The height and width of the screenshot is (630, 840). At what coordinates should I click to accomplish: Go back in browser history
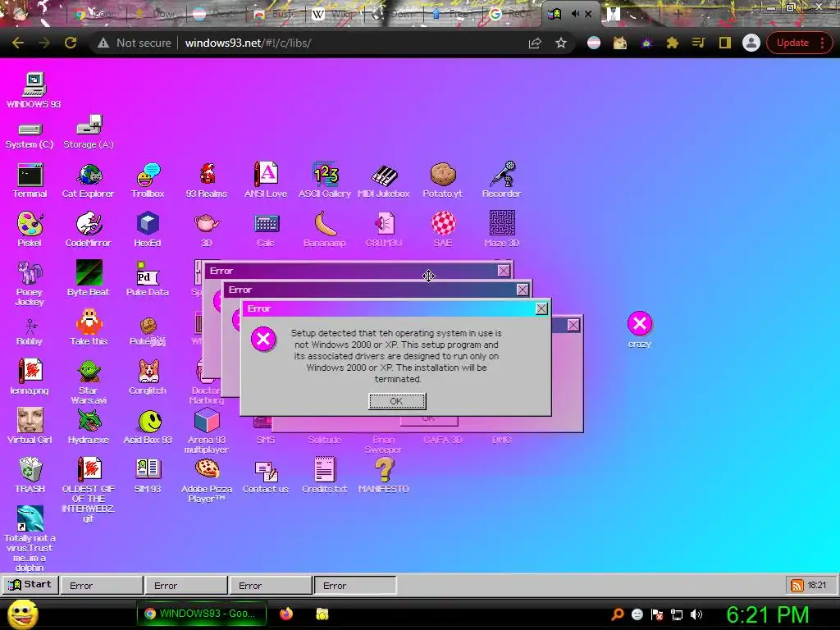point(18,43)
